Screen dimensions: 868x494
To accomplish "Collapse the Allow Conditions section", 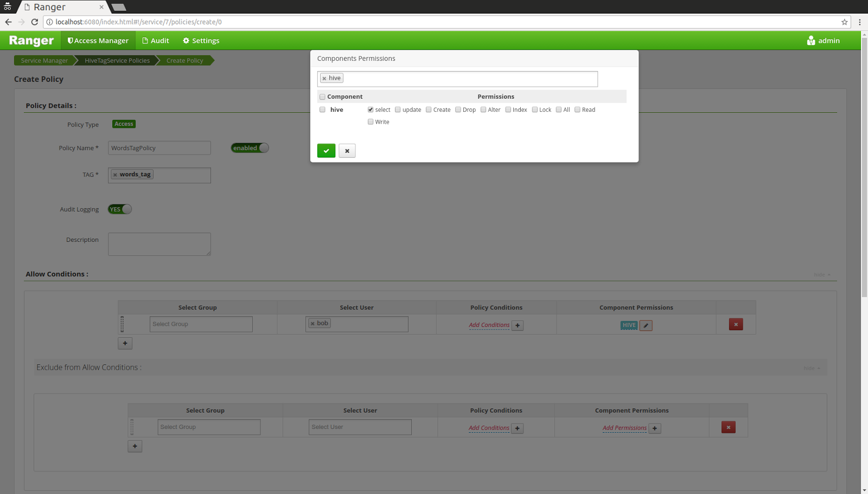I will click(x=821, y=274).
